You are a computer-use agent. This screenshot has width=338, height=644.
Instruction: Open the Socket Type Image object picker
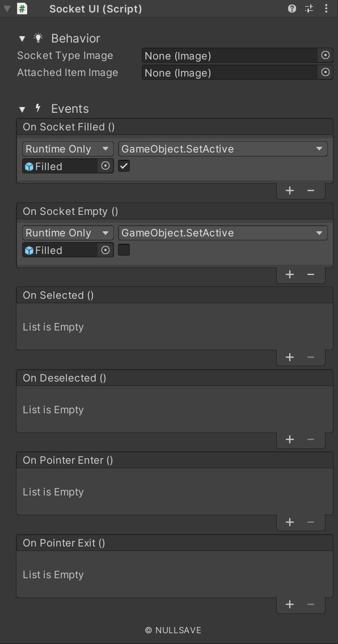pos(324,56)
